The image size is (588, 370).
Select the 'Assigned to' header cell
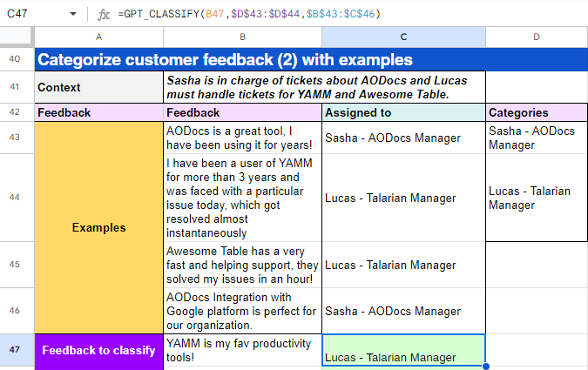pyautogui.click(x=403, y=112)
